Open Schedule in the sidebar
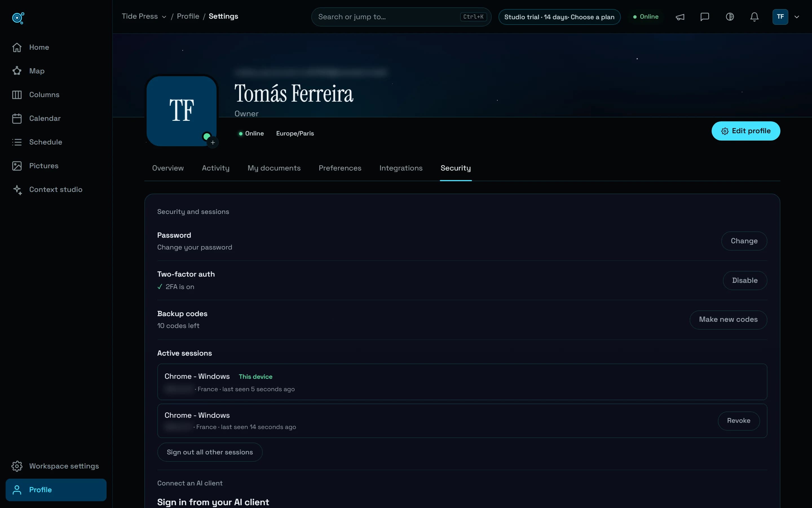This screenshot has width=812, height=508. 56,142
